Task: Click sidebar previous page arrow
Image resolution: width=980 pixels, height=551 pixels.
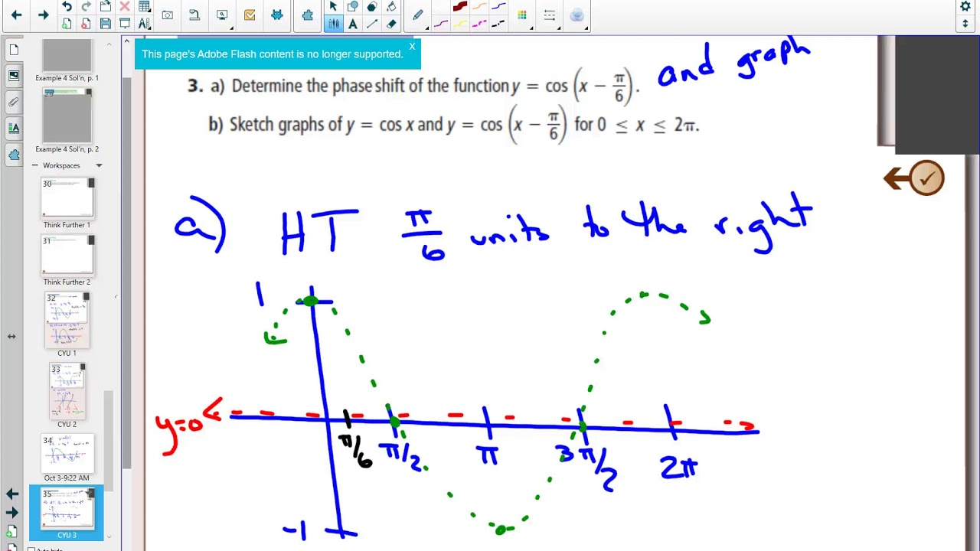Action: [x=12, y=494]
